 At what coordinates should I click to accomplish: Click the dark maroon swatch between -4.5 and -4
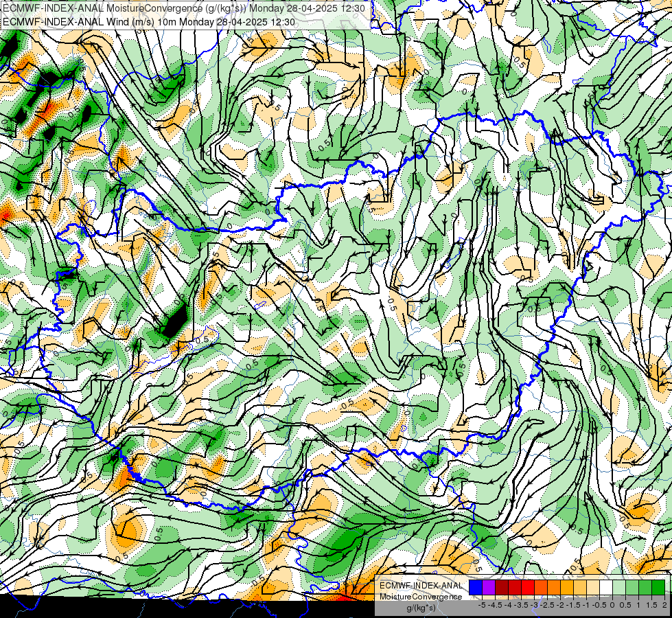click(502, 588)
